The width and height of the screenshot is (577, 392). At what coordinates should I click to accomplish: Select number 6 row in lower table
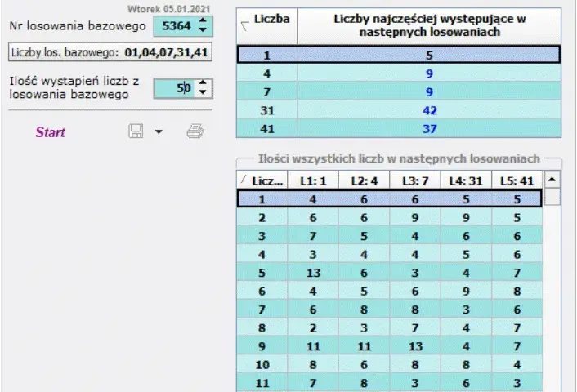tap(390, 291)
